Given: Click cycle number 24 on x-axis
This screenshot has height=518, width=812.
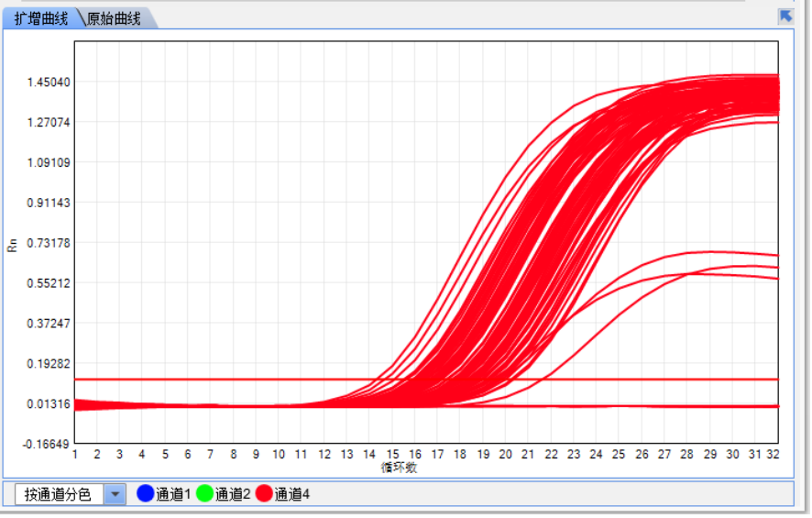Looking at the screenshot, I should [x=598, y=456].
